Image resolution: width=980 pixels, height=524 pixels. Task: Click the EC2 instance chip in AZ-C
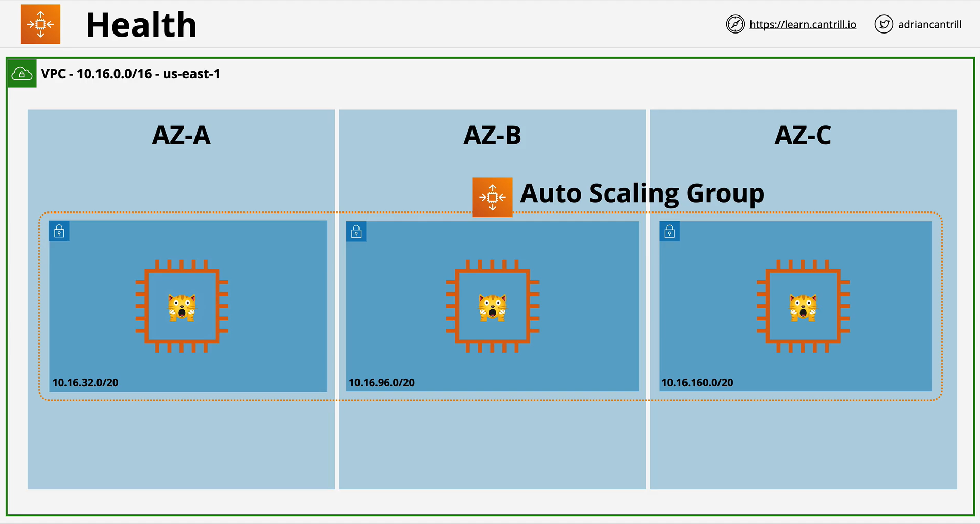click(x=803, y=306)
